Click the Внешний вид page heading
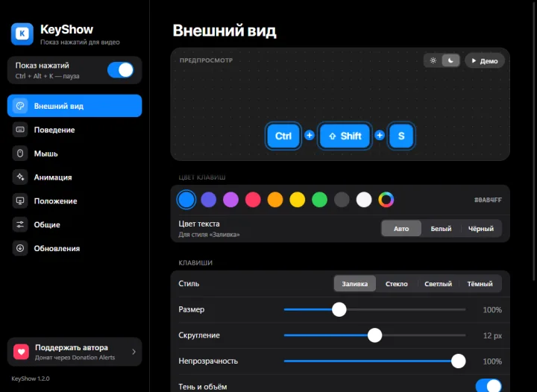This screenshot has height=392, width=537. 224,31
